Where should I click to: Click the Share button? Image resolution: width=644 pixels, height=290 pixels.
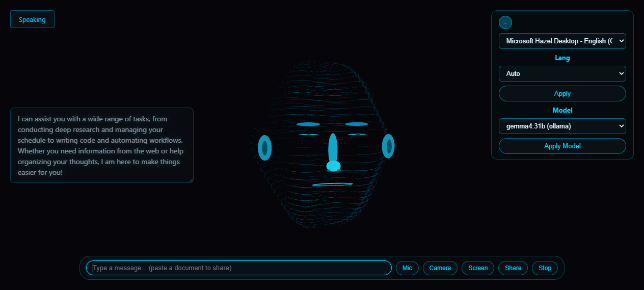(x=513, y=268)
